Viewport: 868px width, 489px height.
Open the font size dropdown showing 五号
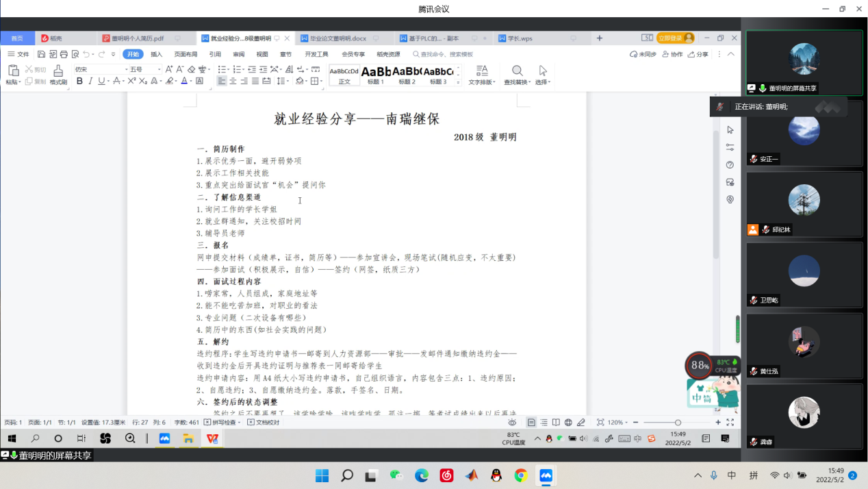coord(145,69)
